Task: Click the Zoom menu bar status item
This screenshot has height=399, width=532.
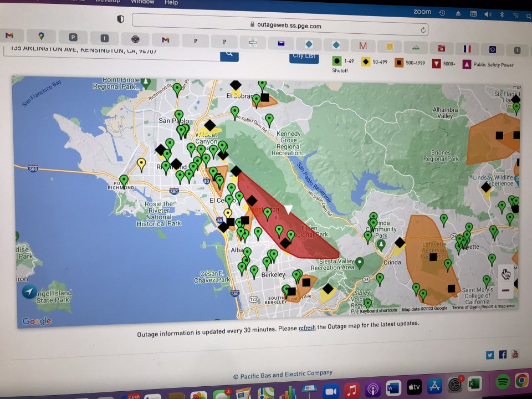Action: click(x=422, y=12)
